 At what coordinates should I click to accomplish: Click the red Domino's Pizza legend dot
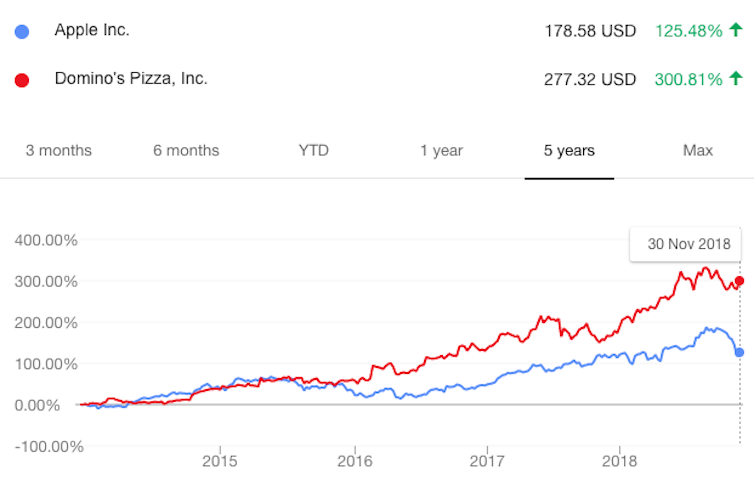coord(23,79)
